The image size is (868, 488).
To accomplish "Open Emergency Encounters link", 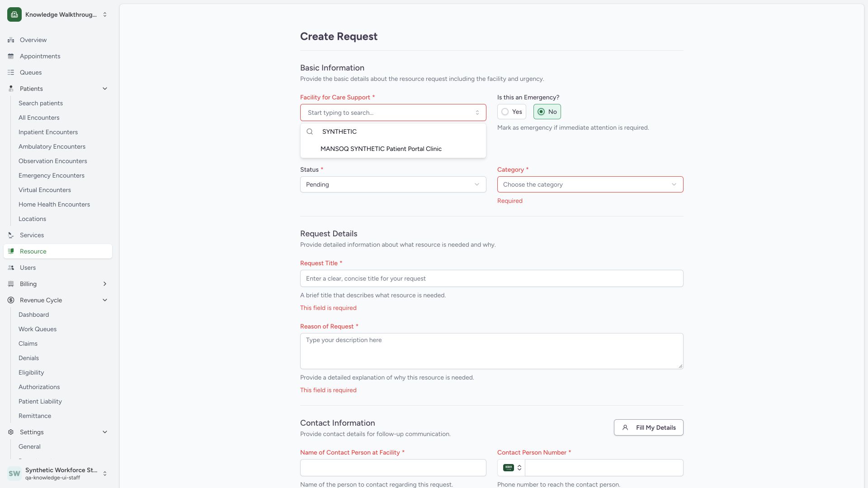I will (x=52, y=175).
